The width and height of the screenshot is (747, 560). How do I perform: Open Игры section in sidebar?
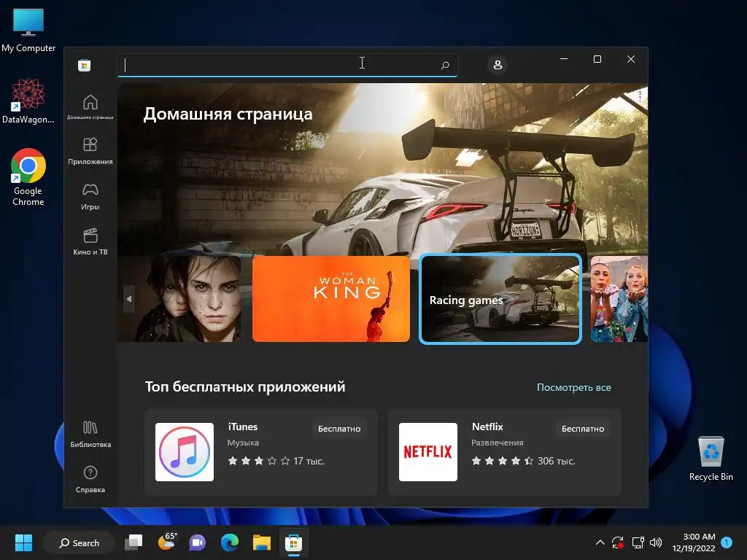pos(90,197)
